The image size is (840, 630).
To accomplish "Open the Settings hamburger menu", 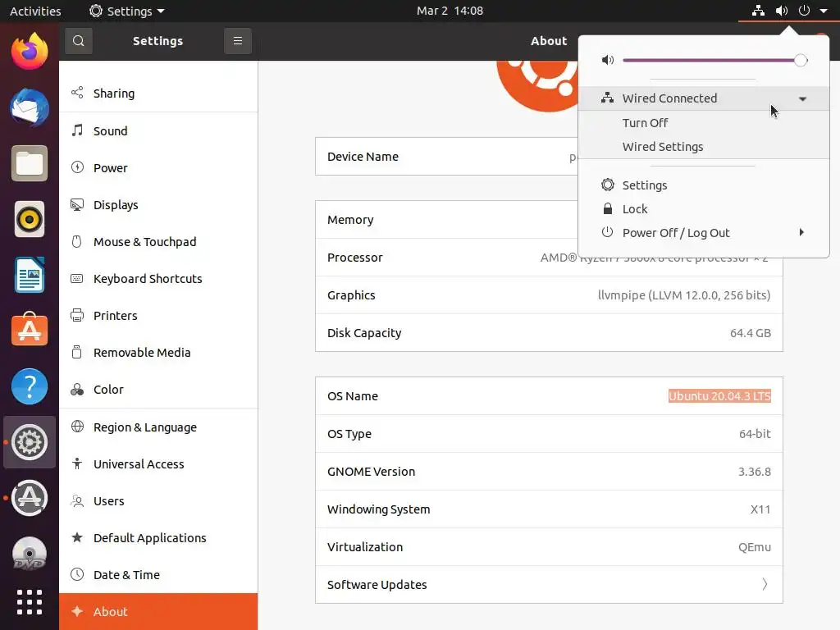I will 238,41.
